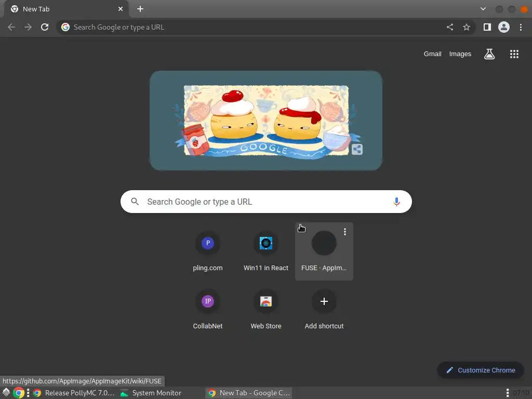Screen dimensions: 532x399
Task: Click the Google search box
Action: [266, 202]
